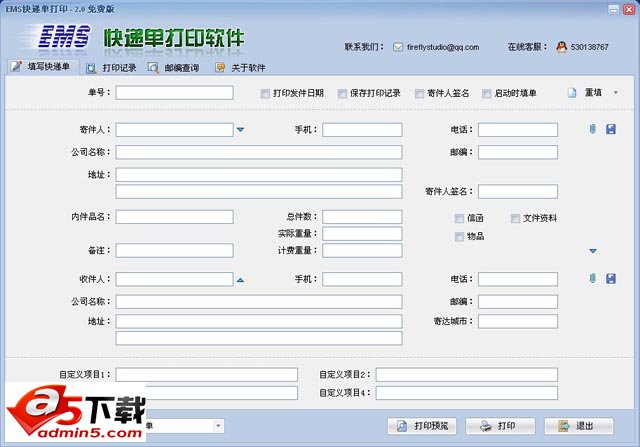Open the 打印记录 tab
Image resolution: width=640 pixels, height=447 pixels.
pyautogui.click(x=111, y=68)
